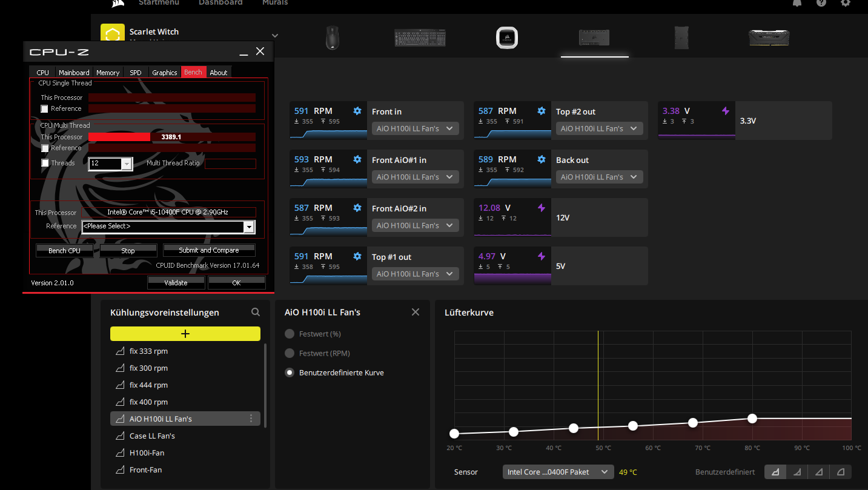Select Benutzerdefinierte Kurve radio option
This screenshot has height=490, width=868.
[290, 372]
